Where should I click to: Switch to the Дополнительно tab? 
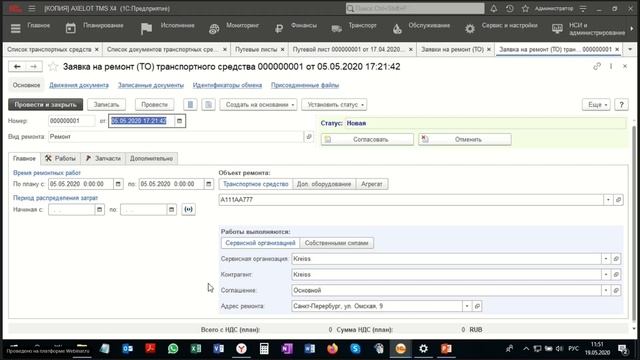[151, 158]
